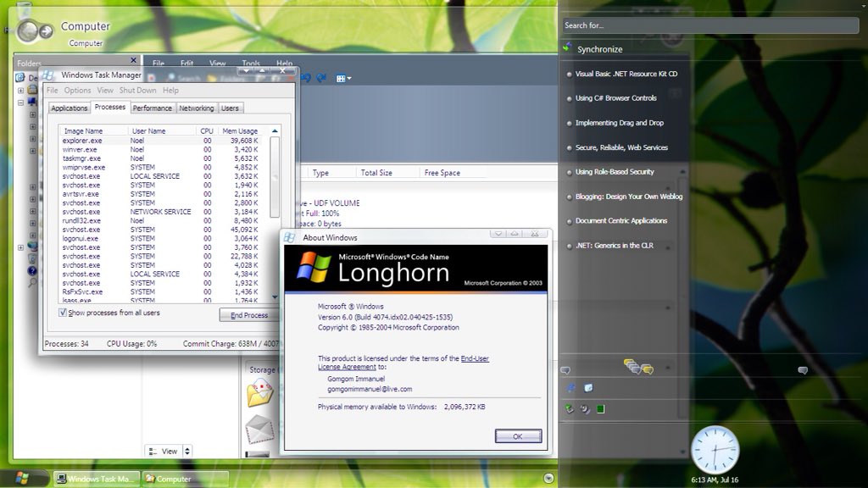This screenshot has height=488, width=868.
Task: Click the View stepper arrows at pane bottom
Action: (187, 451)
